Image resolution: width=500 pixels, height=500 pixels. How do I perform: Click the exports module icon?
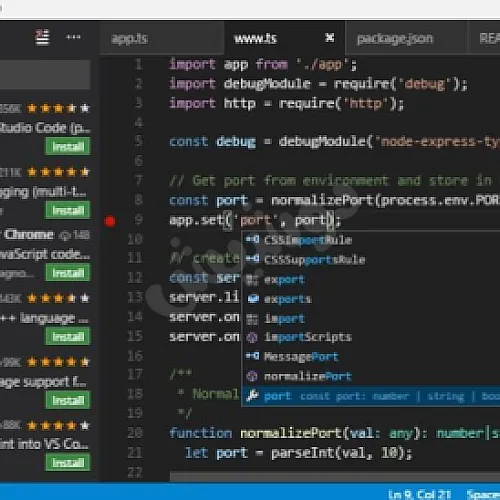(253, 299)
